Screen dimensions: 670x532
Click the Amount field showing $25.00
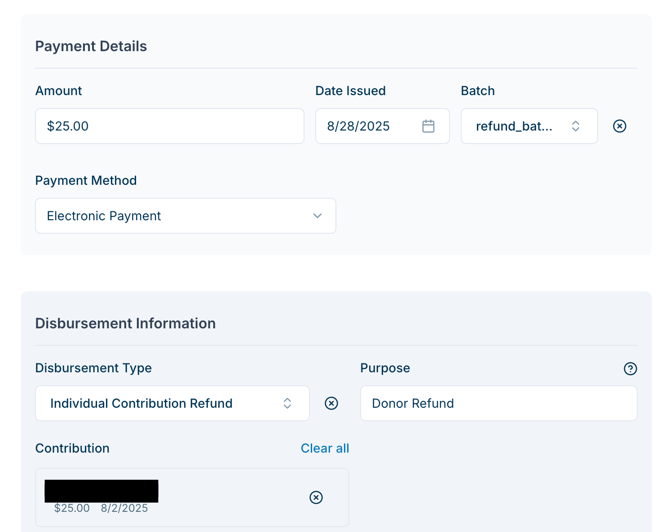coord(169,126)
